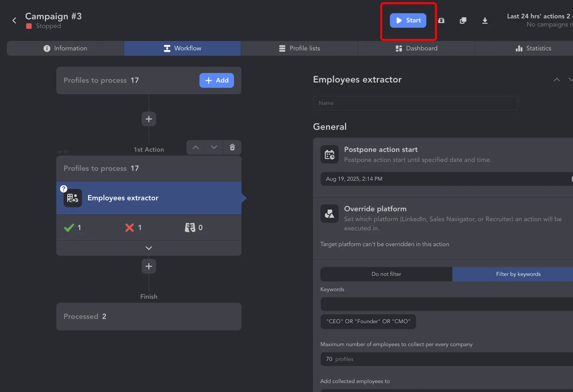Select the Filter by keywords option
The image size is (573, 392).
click(518, 274)
